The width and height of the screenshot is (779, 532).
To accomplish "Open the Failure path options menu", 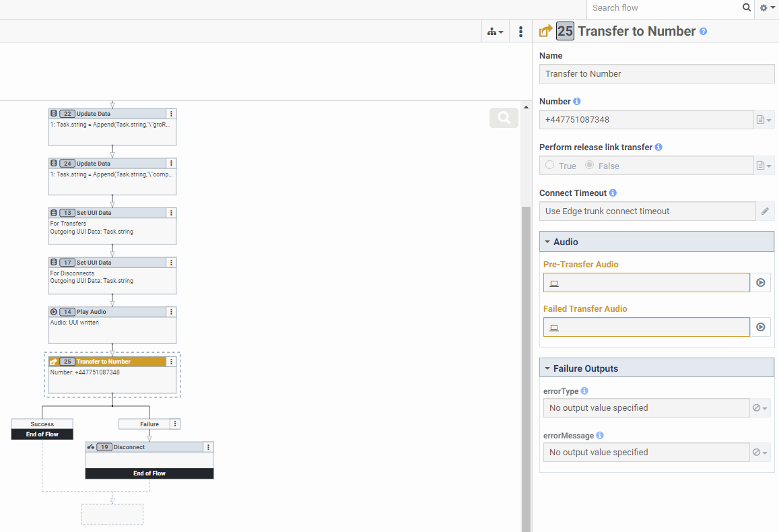I will 175,424.
